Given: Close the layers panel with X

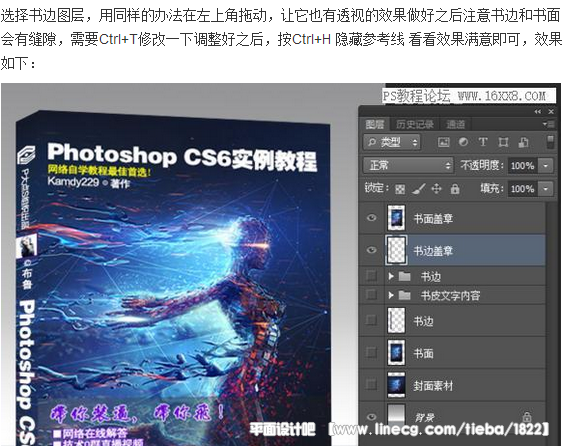Looking at the screenshot, I should (551, 112).
